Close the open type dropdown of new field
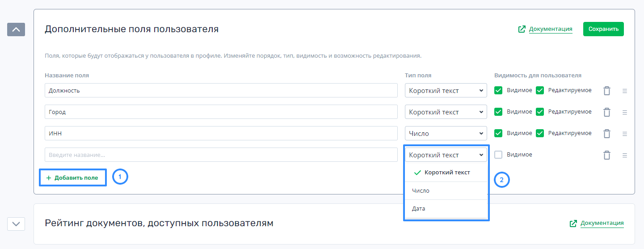Screen dimensions: 644x249 [446, 155]
